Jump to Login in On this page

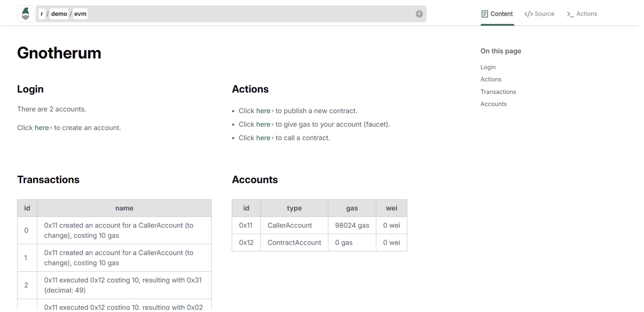tap(488, 67)
